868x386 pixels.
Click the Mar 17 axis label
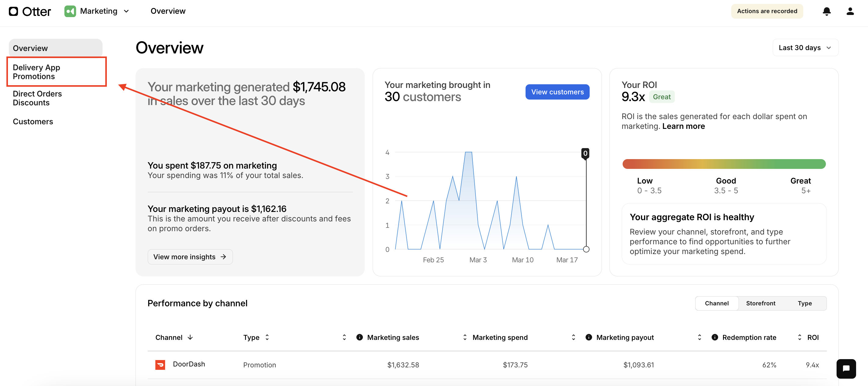click(x=567, y=260)
